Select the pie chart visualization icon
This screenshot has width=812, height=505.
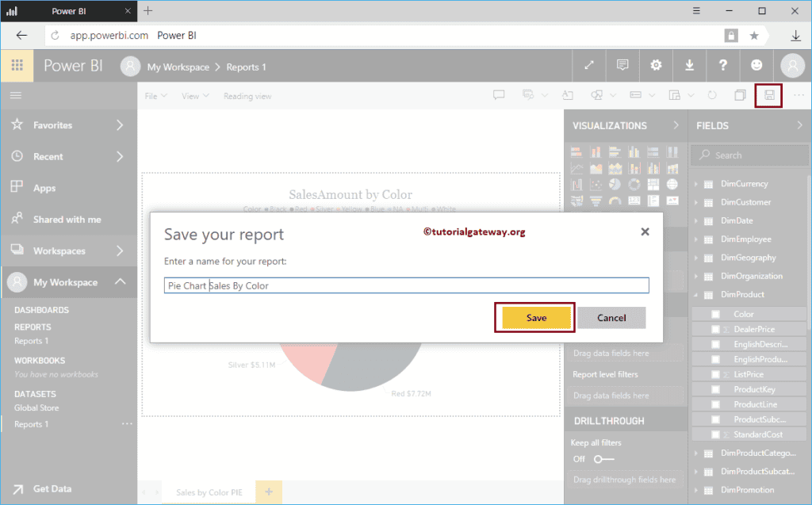tap(615, 185)
